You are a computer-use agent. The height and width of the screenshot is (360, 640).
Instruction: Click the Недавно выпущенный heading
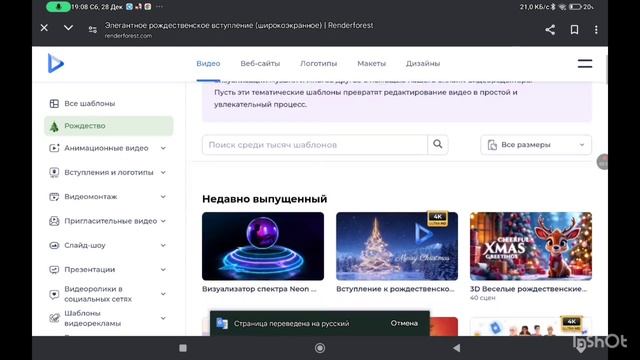(x=264, y=199)
